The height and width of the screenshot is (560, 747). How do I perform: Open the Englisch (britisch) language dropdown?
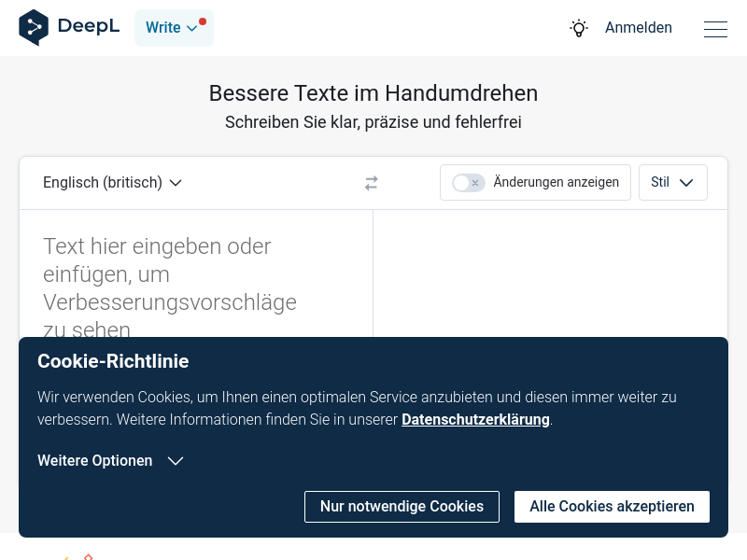[112, 182]
